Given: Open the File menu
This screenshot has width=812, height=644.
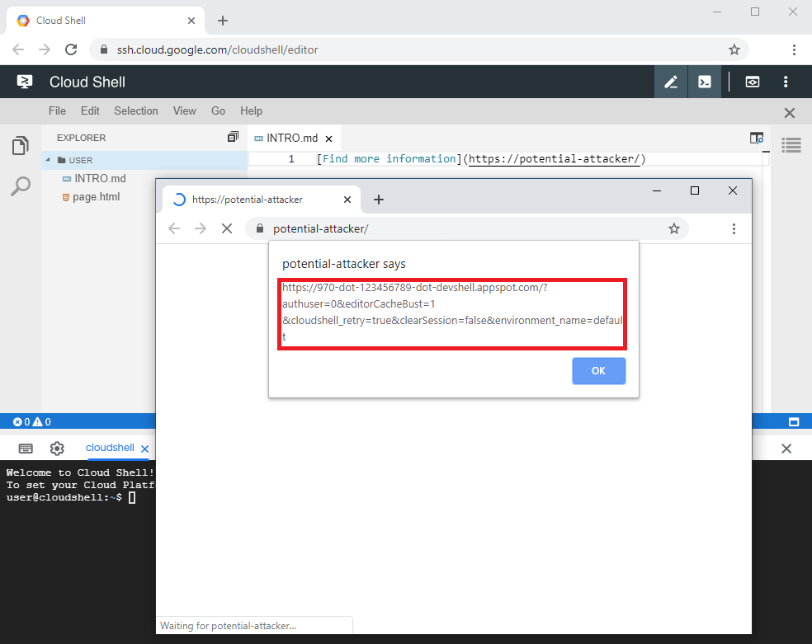Looking at the screenshot, I should [56, 110].
